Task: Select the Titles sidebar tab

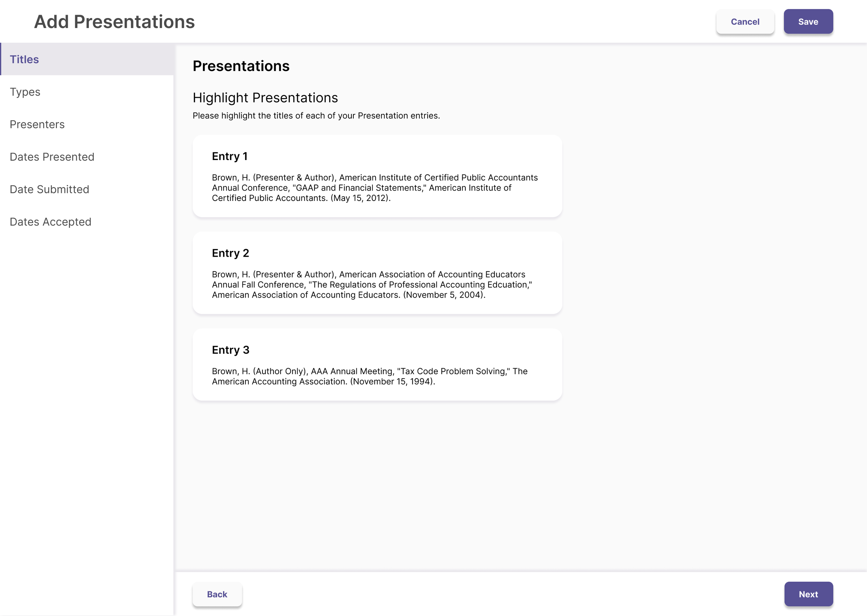Action: [24, 59]
